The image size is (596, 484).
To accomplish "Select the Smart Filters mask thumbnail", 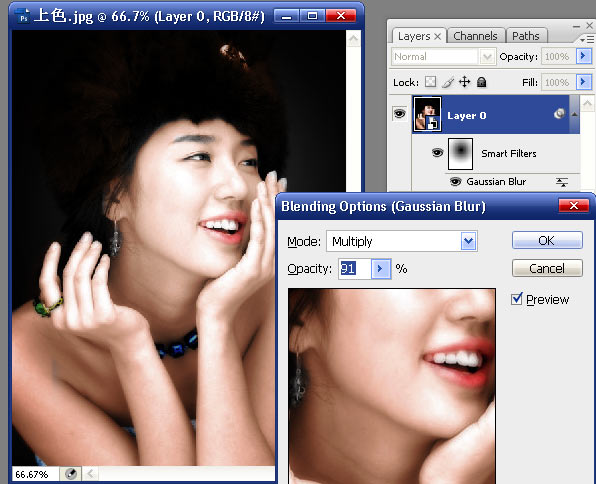I will click(460, 154).
